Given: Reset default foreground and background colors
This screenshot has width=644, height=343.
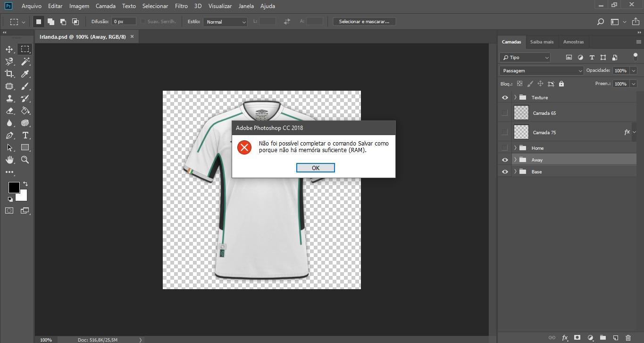Looking at the screenshot, I should point(10,199).
